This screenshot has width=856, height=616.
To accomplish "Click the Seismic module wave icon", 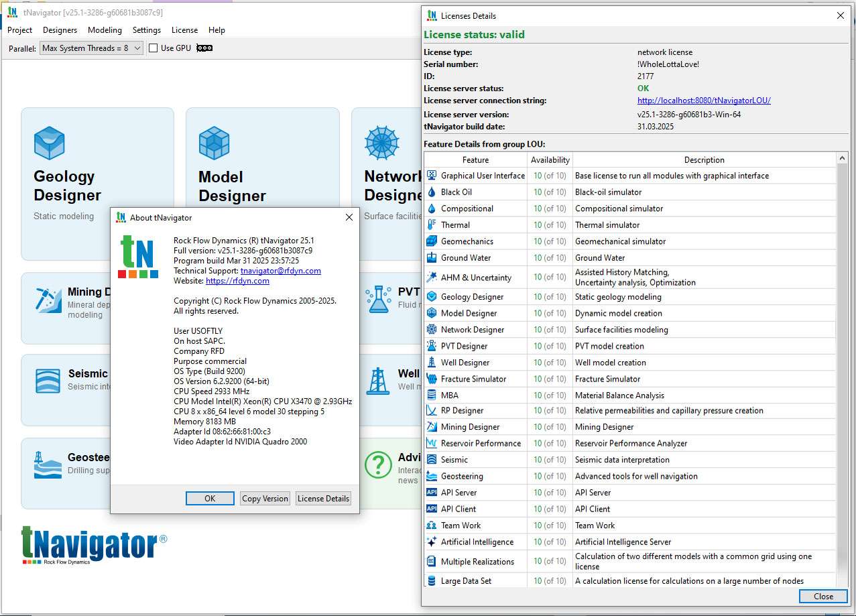I will click(x=48, y=381).
